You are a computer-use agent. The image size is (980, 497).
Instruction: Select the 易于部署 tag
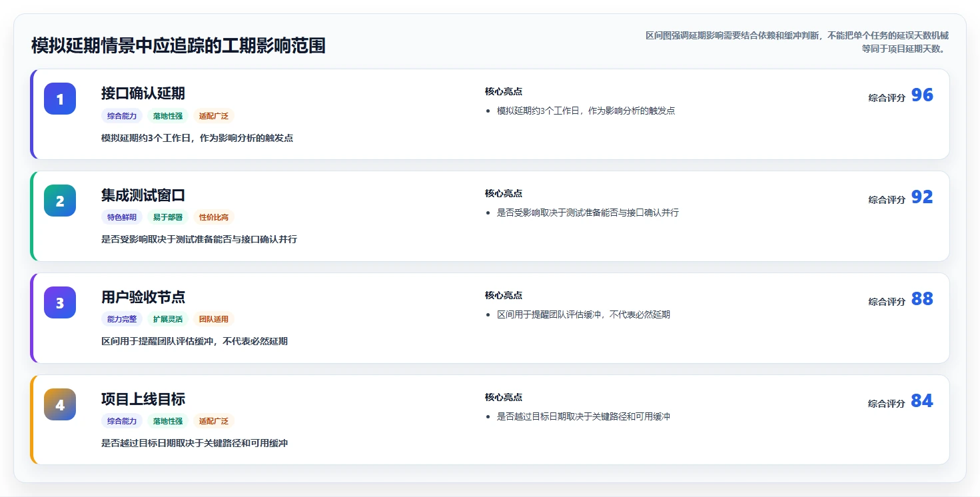pyautogui.click(x=168, y=217)
